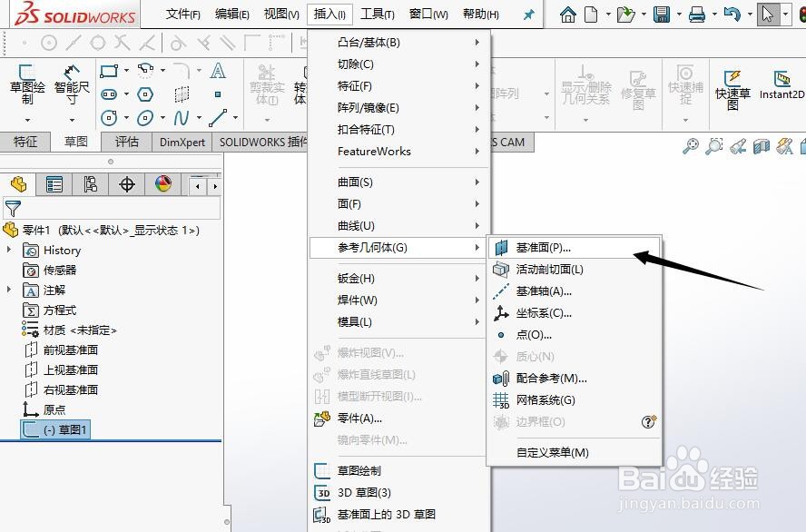This screenshot has height=532, width=806.
Task: Open the 工具 menu
Action: tap(378, 14)
